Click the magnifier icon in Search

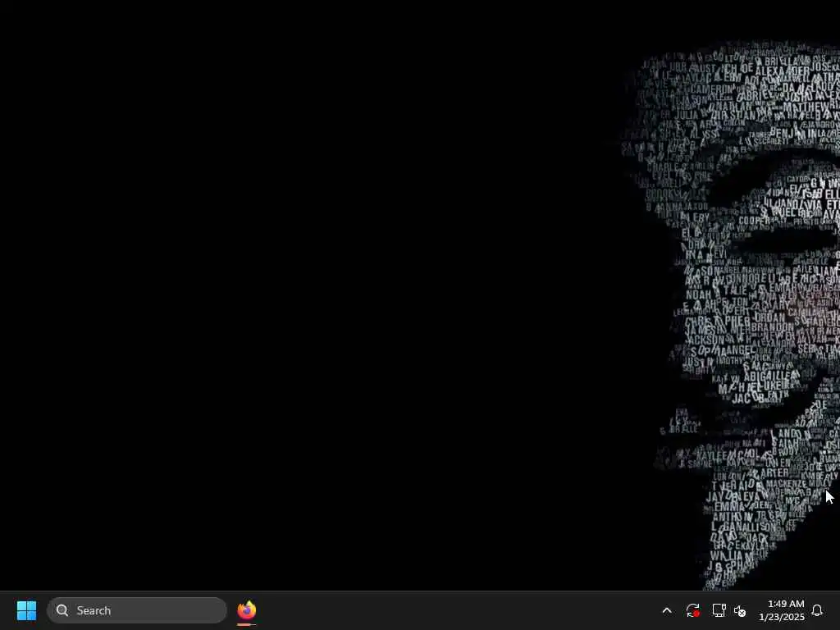point(62,610)
